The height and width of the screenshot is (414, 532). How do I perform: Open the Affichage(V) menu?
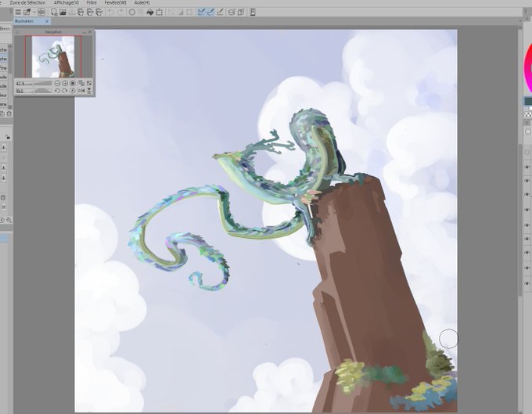[66, 2]
